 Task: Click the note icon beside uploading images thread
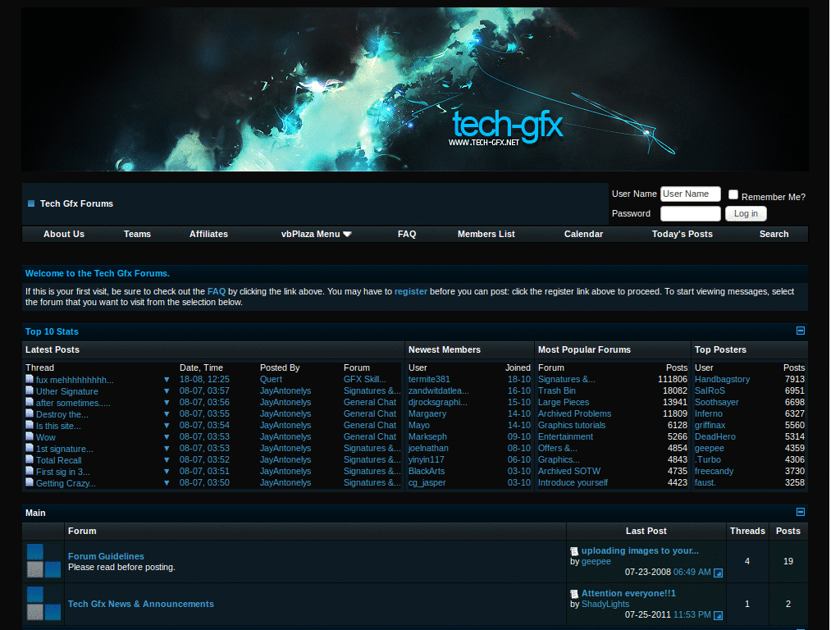click(574, 550)
